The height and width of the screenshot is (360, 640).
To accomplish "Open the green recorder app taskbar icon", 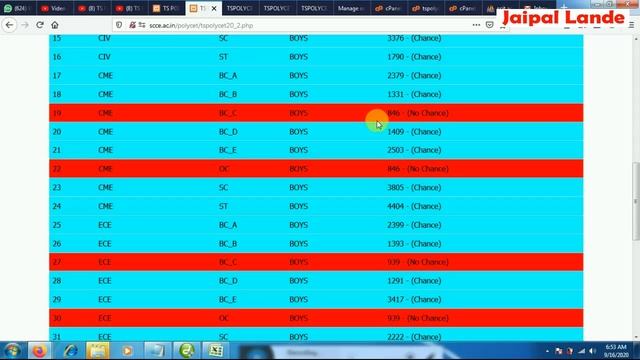I will tap(187, 351).
